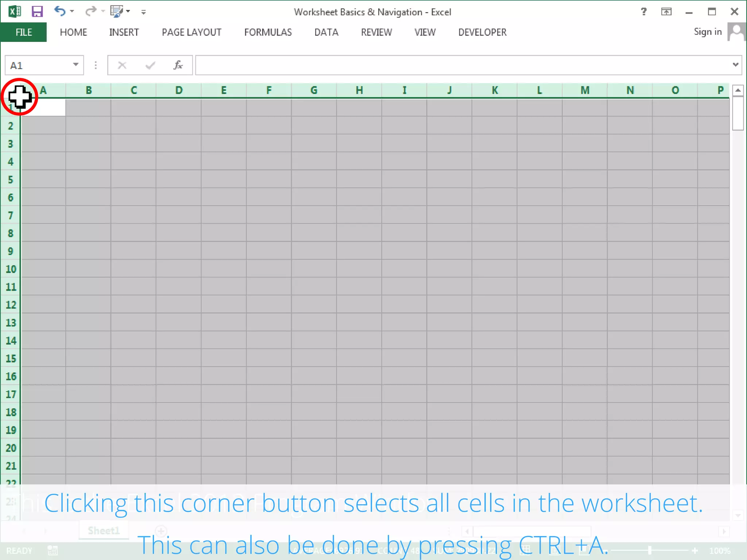Screen dimensions: 747x560
Task: Switch to the VIEW tab
Action: point(425,32)
